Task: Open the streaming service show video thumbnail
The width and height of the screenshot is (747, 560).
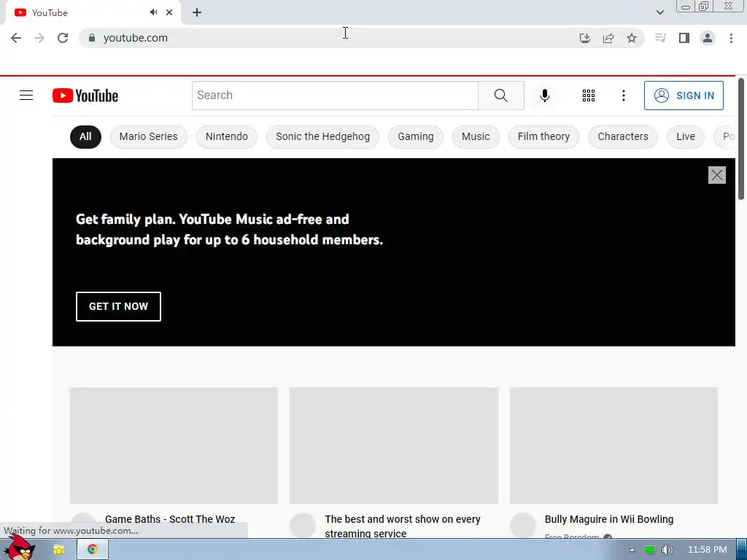Action: pyautogui.click(x=393, y=446)
